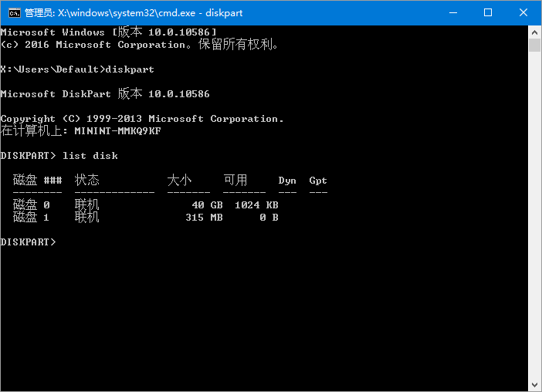Viewport: 542px width, 392px height.
Task: Click the 40 GB size value
Action: coord(207,205)
